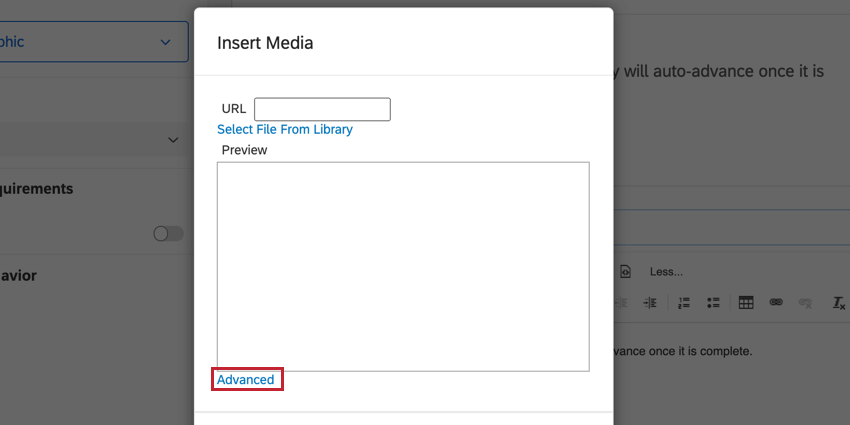Expand the gray dropdown below question type
Screen dimensions: 850x425
click(94, 140)
